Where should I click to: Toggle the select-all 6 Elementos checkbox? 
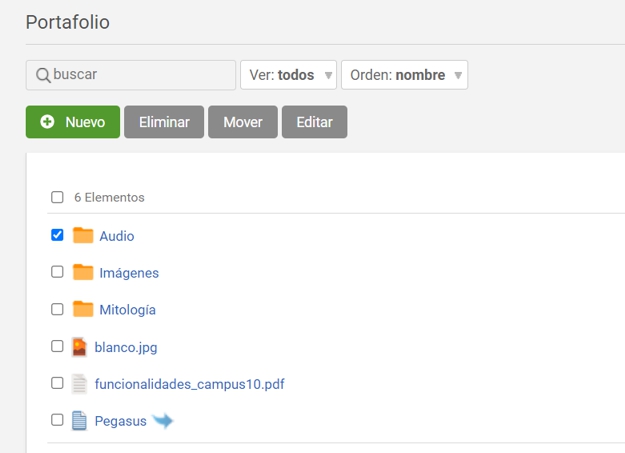point(57,197)
